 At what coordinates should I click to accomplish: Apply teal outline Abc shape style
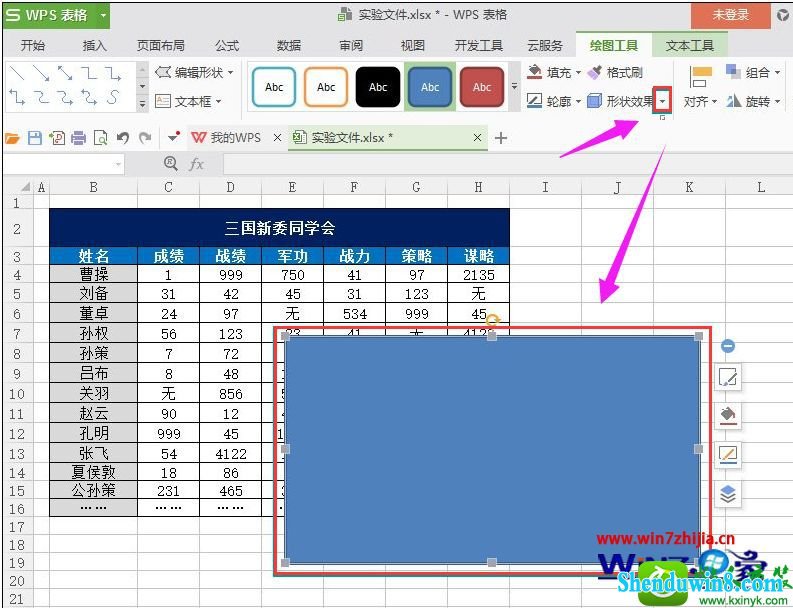tap(274, 87)
